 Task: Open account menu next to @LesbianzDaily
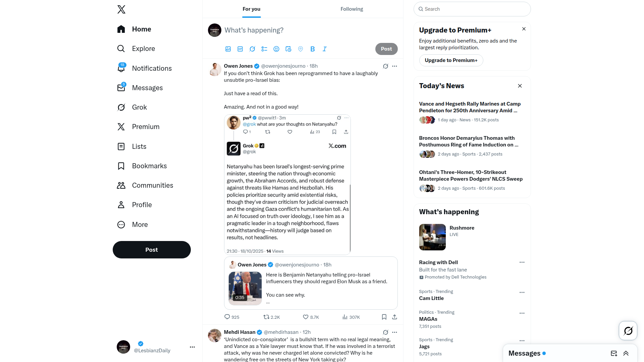[x=192, y=347]
